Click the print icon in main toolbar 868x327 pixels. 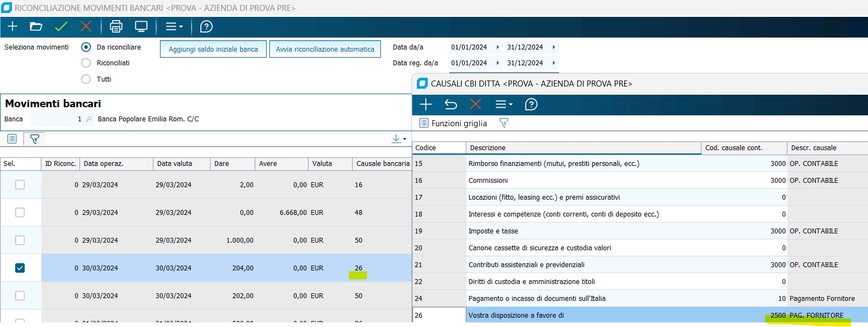[116, 27]
